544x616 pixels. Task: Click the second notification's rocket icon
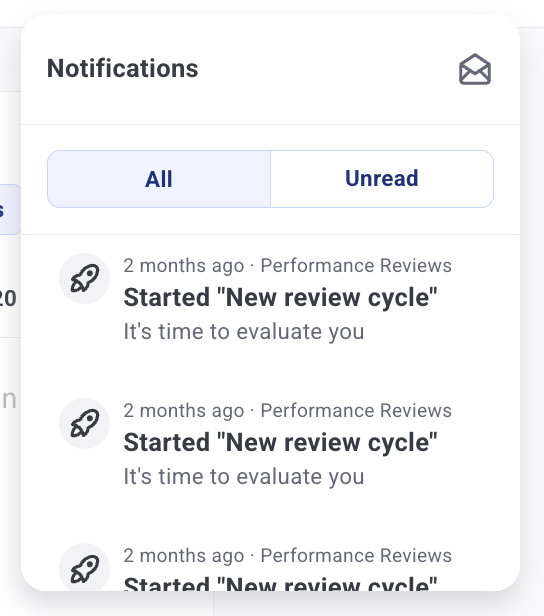pyautogui.click(x=84, y=424)
